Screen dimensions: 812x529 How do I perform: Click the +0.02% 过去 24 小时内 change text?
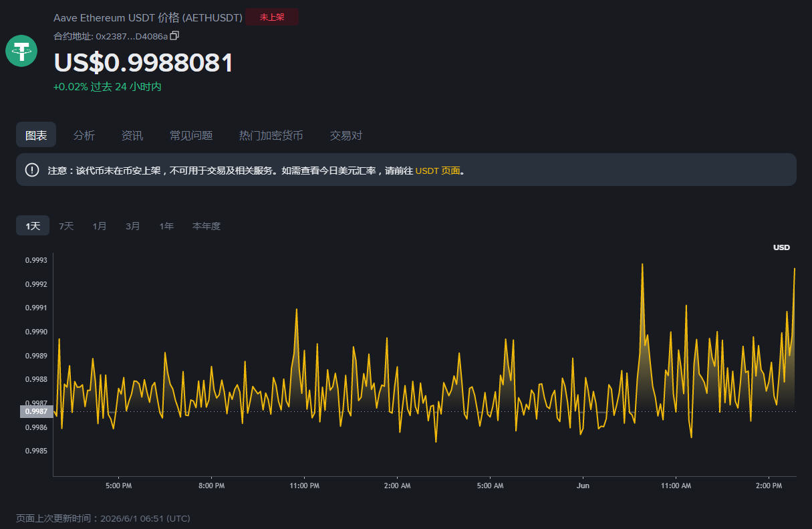(108, 86)
